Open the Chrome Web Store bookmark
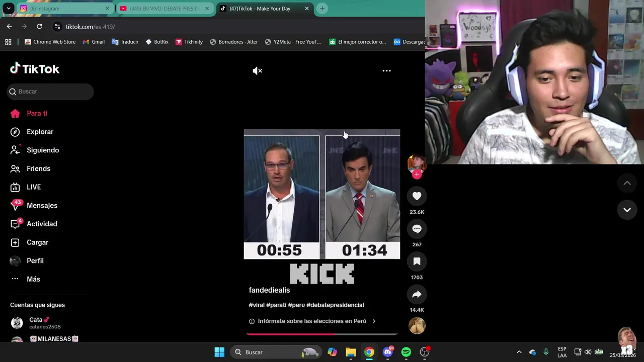Screen dimensions: 644x362 point(50,42)
